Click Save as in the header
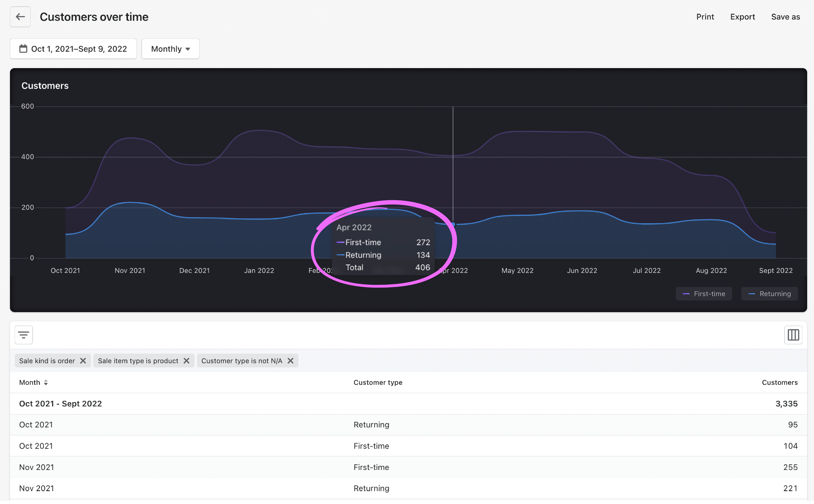Image resolution: width=814 pixels, height=504 pixels. click(x=785, y=17)
